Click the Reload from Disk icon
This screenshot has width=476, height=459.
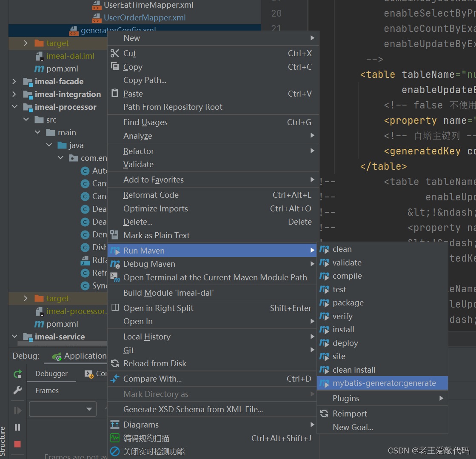(x=115, y=363)
